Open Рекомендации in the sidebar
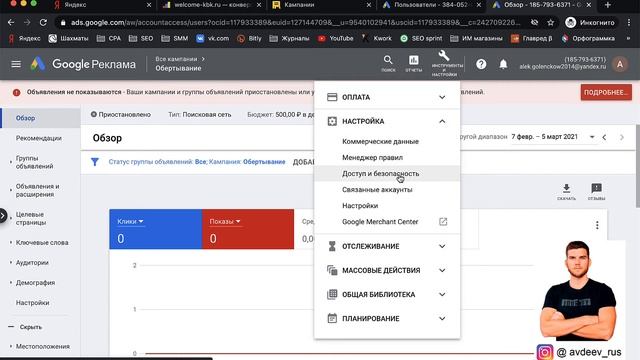This screenshot has height=360, width=640. tap(39, 138)
